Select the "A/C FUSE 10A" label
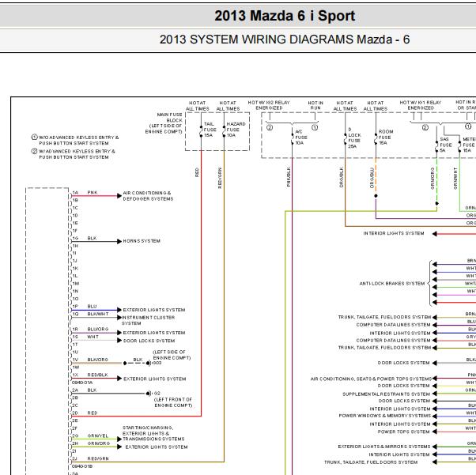The height and width of the screenshot is (475, 476). (301, 138)
